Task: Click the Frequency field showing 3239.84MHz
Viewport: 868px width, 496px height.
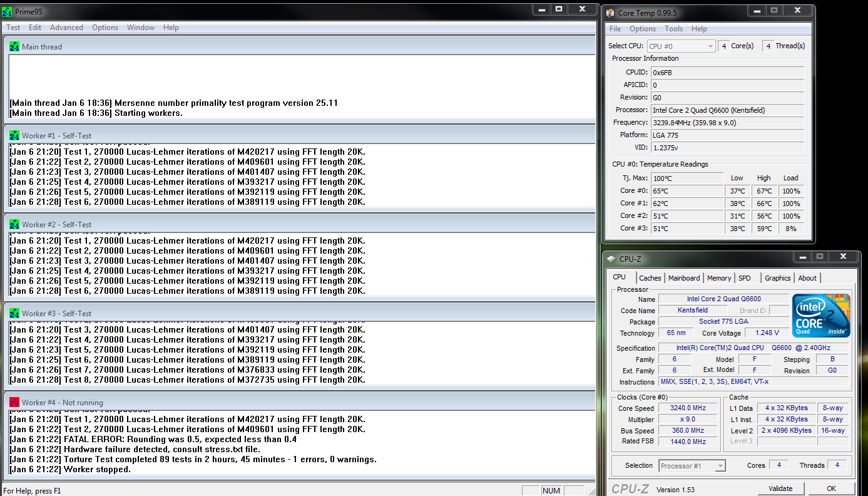Action: pos(727,123)
